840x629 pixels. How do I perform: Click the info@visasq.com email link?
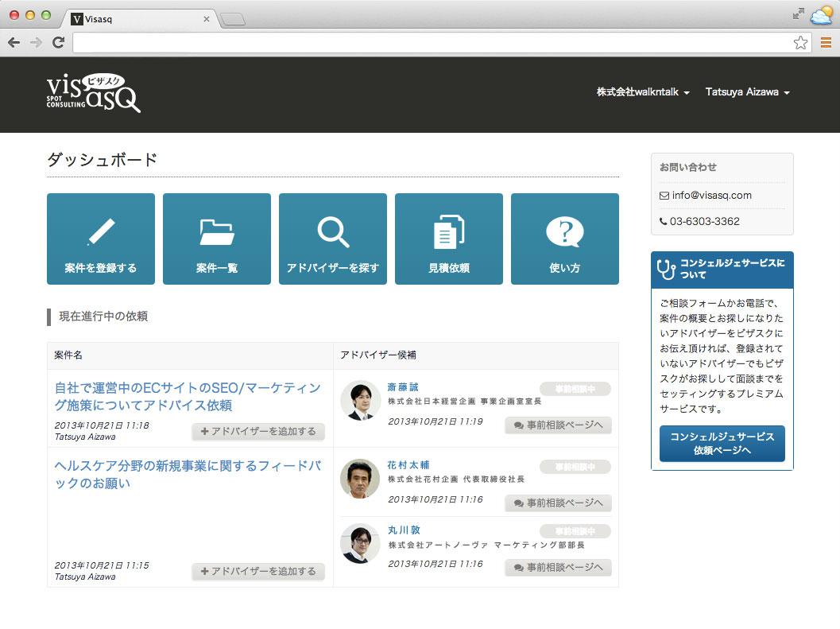[x=711, y=196]
